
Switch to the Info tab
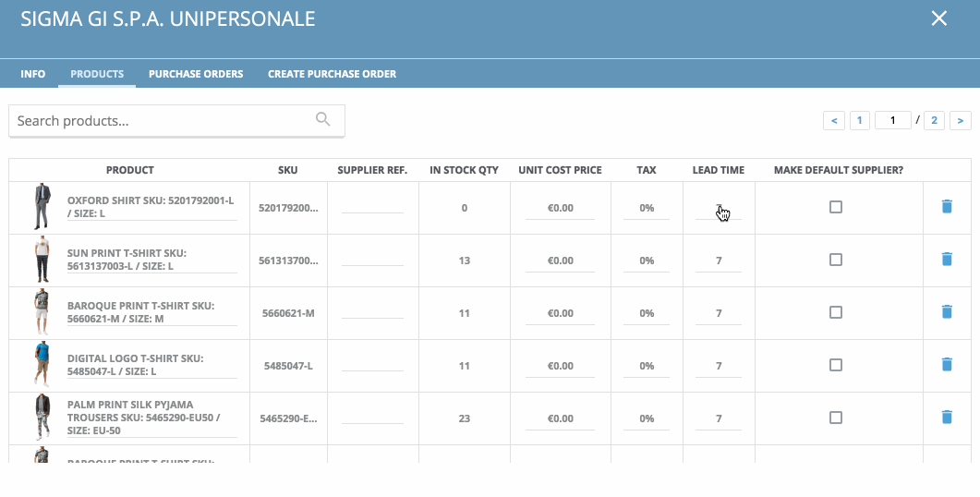tap(32, 74)
